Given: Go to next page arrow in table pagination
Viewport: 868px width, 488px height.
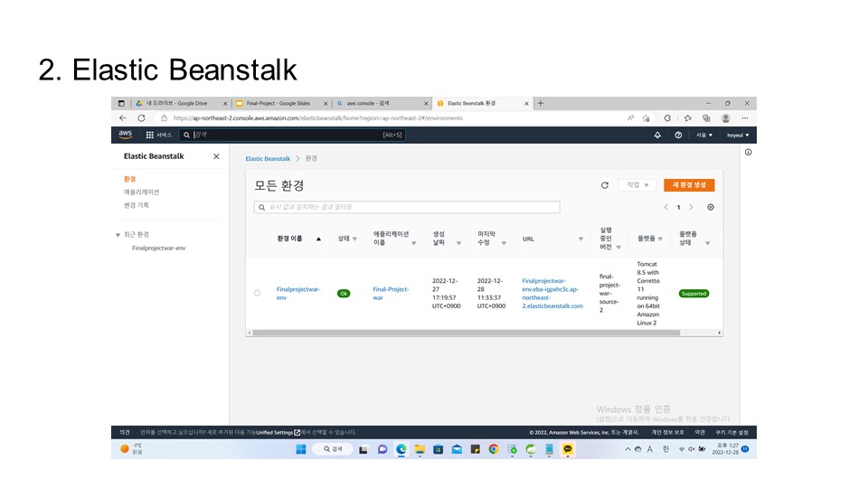Looking at the screenshot, I should (x=691, y=207).
